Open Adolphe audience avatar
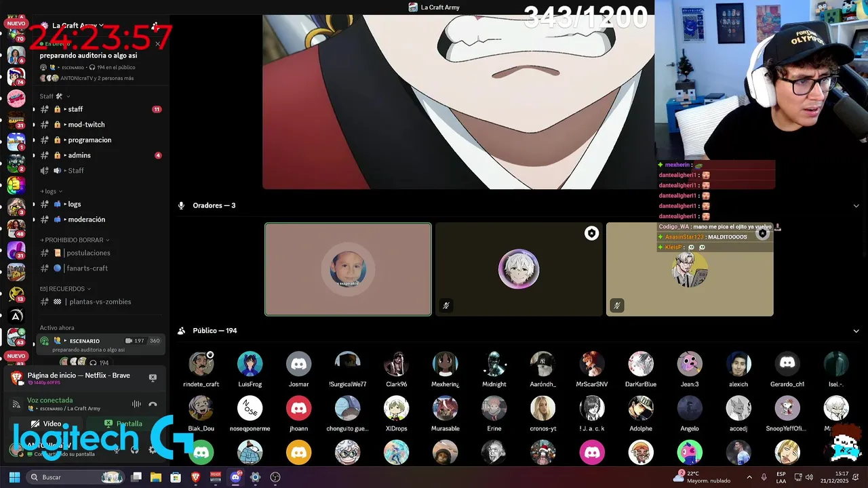This screenshot has width=868, height=488. point(641,409)
